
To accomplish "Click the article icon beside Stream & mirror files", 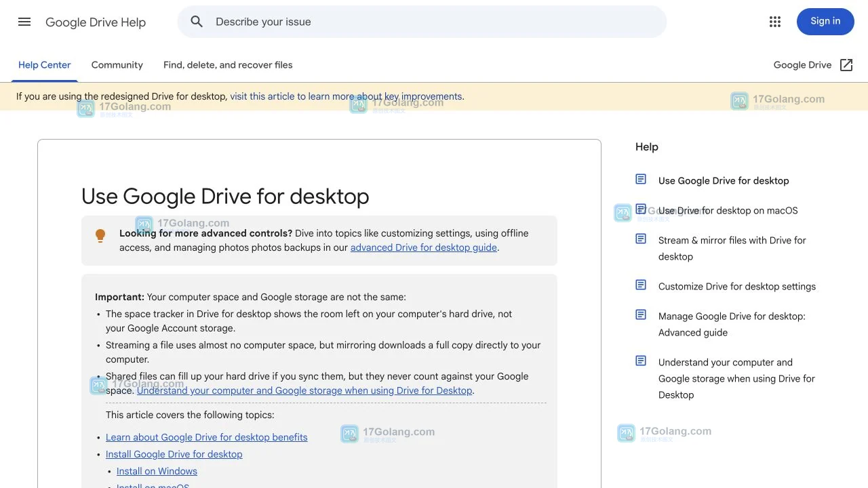I will (x=641, y=239).
